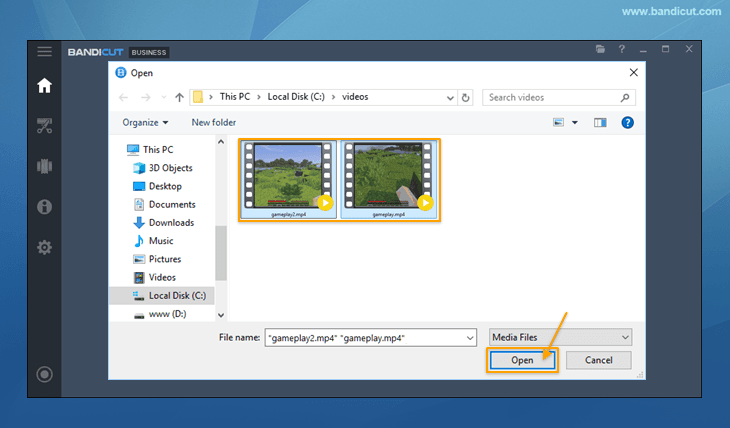This screenshot has height=428, width=730.
Task: Select Music in navigation pane
Action: [153, 241]
